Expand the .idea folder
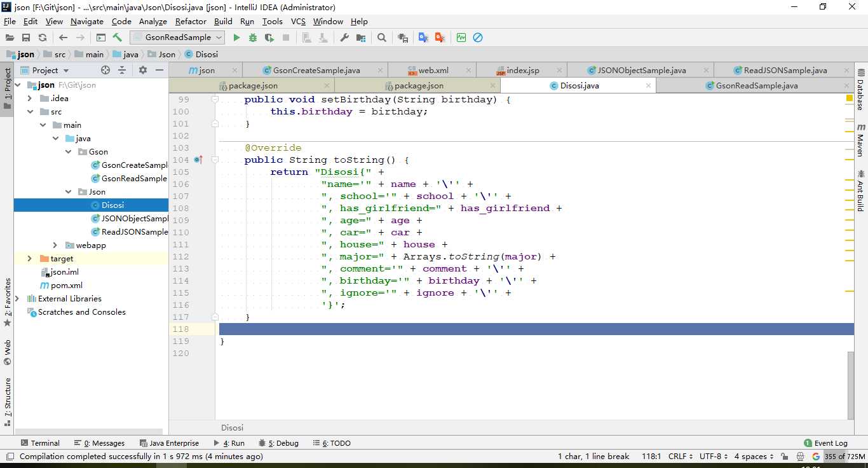The width and height of the screenshot is (868, 468). click(30, 98)
